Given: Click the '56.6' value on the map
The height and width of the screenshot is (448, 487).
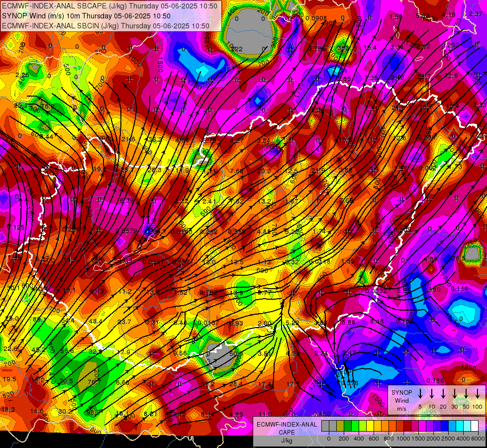Looking at the screenshot, I should pyautogui.click(x=67, y=351).
